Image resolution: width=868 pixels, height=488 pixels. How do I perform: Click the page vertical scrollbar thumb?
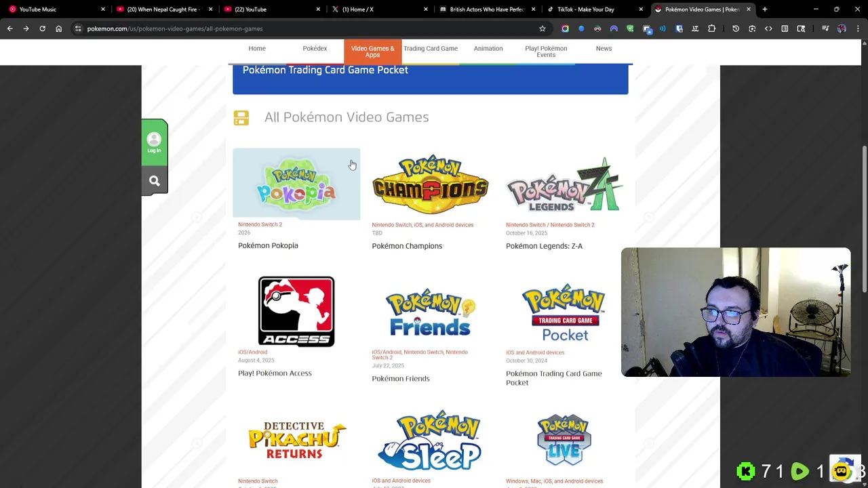(864, 220)
